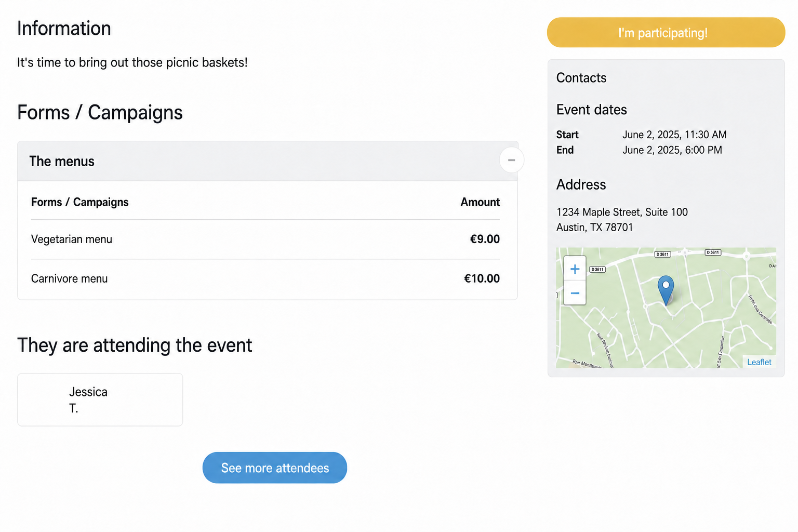Open Jessica T. attendee card
Image resolution: width=798 pixels, height=532 pixels.
coord(100,400)
